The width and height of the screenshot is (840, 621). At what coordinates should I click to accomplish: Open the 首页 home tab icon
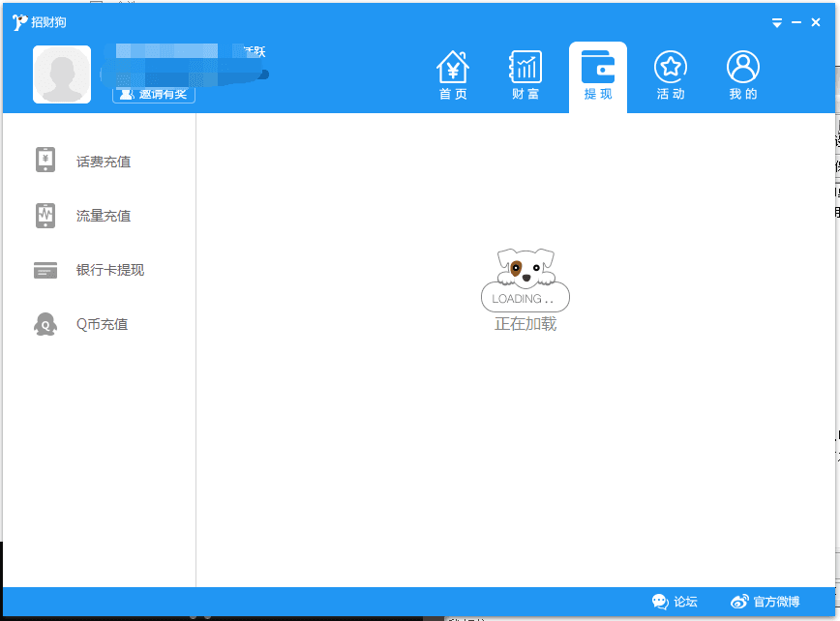coord(452,68)
